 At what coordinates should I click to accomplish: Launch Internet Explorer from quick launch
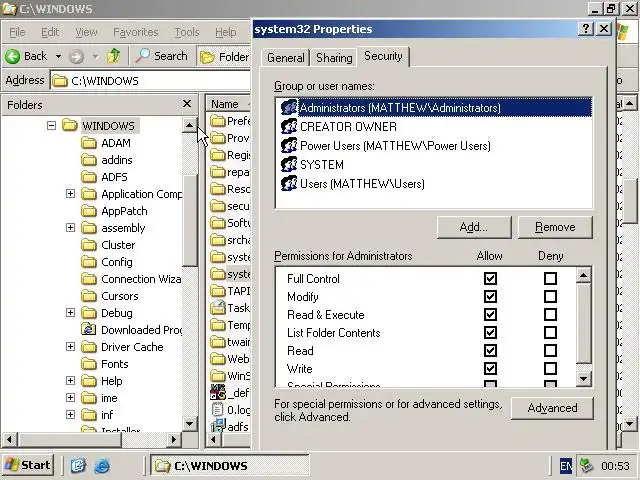(102, 466)
